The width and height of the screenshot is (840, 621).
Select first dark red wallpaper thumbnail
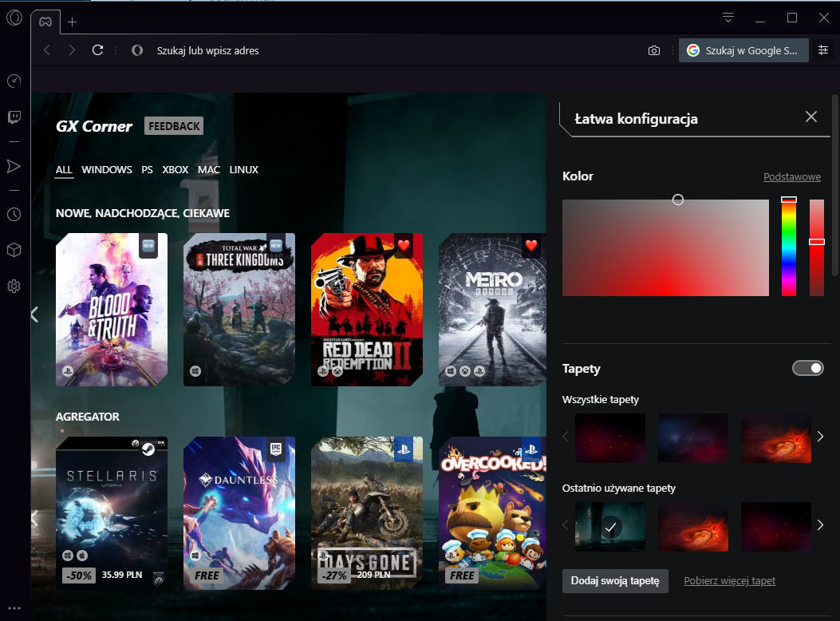click(610, 437)
